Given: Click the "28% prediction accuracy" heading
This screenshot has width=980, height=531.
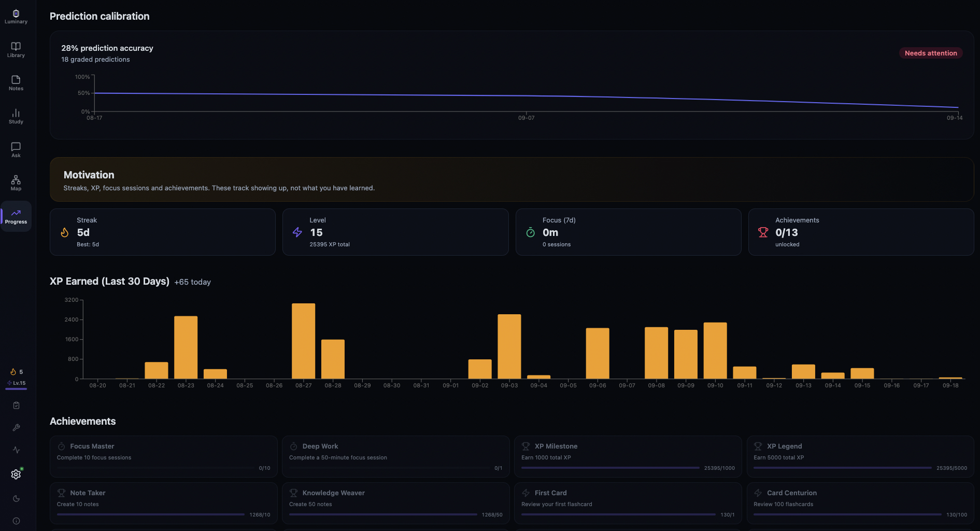Looking at the screenshot, I should (107, 48).
